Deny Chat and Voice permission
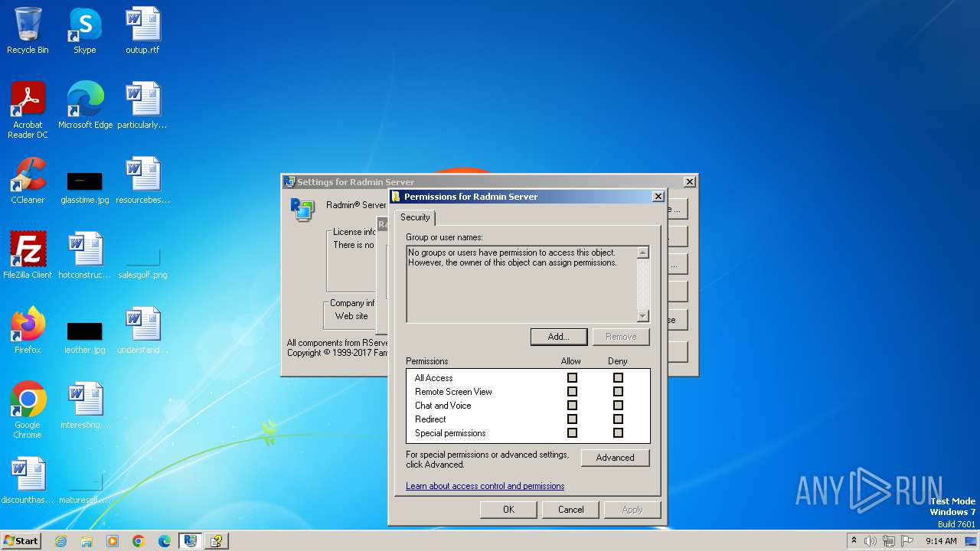The width and height of the screenshot is (980, 551). pyautogui.click(x=618, y=406)
